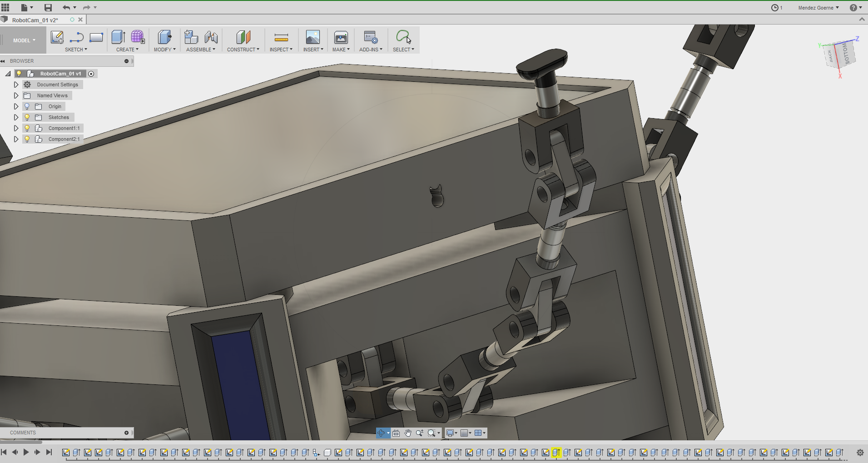Click the Joint icon in Assemble
The image size is (868, 463).
point(211,37)
